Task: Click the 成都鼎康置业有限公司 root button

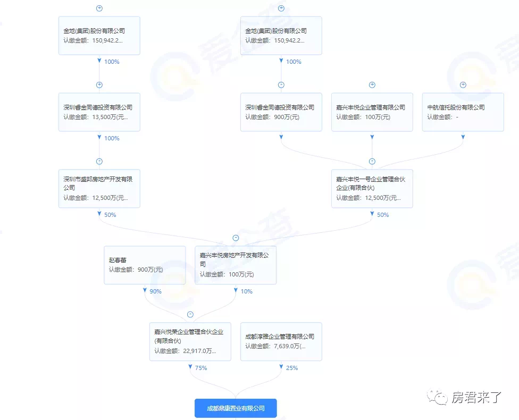Action: point(236,408)
